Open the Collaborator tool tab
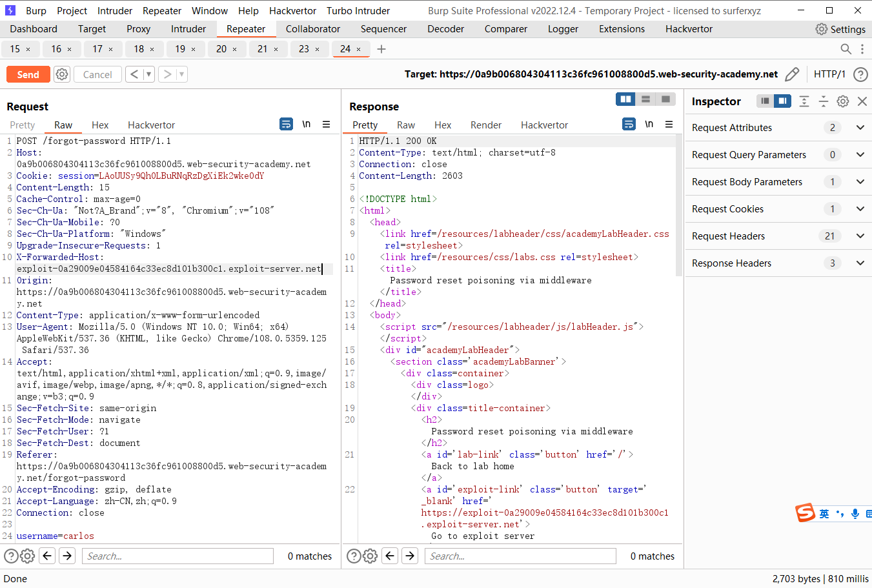The height and width of the screenshot is (588, 872). tap(313, 29)
